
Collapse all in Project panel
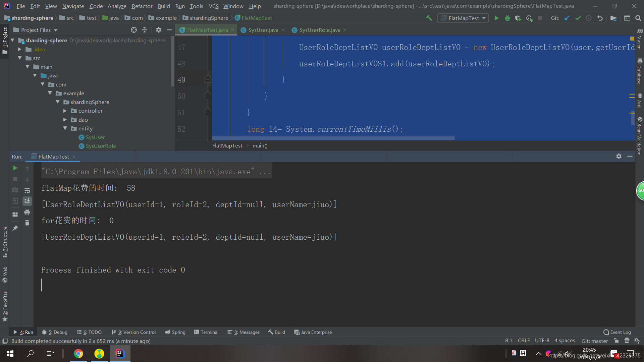145,30
